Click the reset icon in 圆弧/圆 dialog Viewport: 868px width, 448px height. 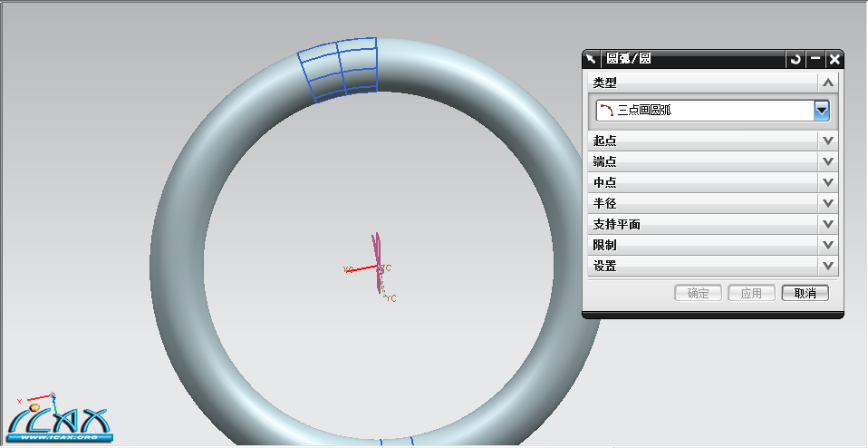point(796,59)
